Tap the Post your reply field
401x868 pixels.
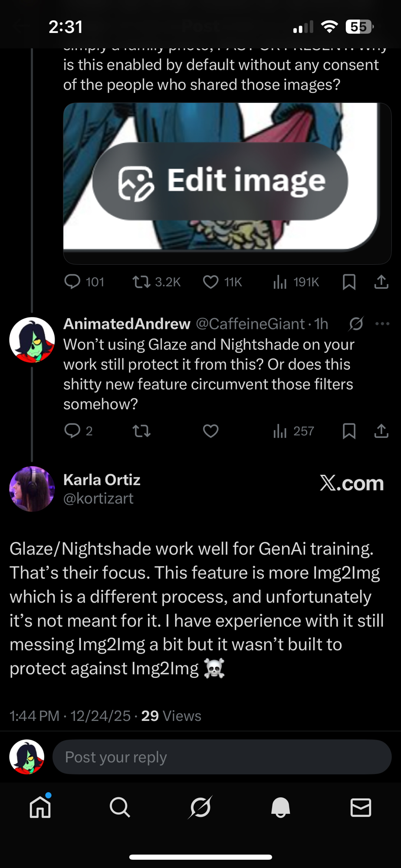click(x=222, y=757)
